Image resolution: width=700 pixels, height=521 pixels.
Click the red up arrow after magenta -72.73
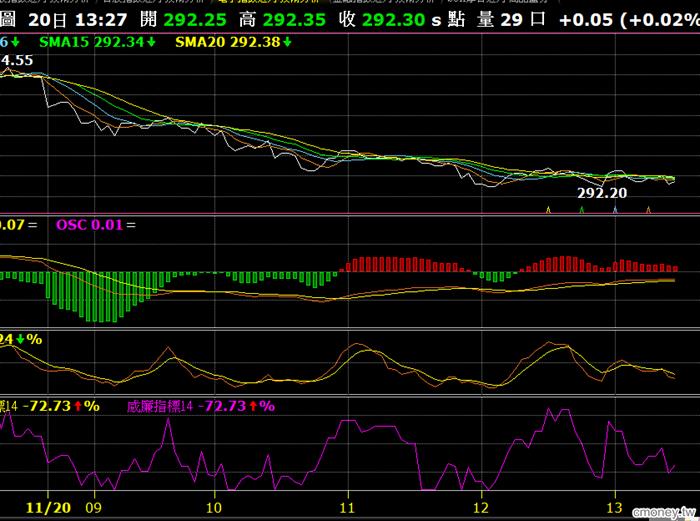253,406
